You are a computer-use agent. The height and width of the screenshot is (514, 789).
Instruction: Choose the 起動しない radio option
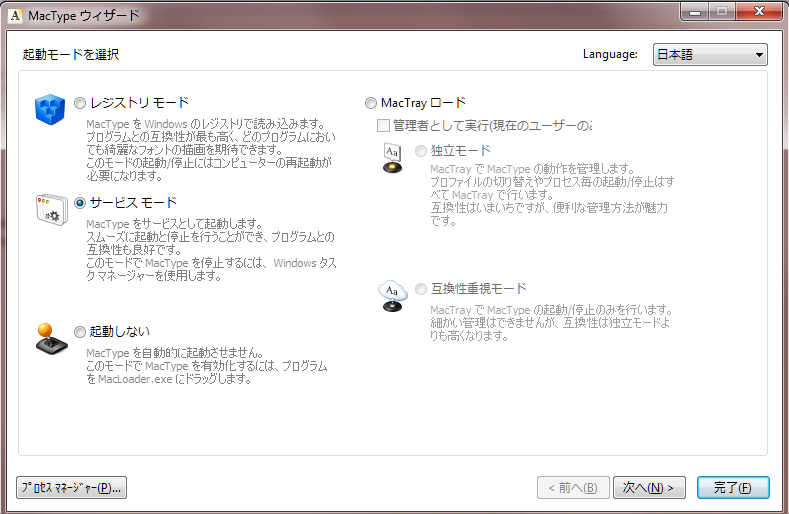point(81,332)
